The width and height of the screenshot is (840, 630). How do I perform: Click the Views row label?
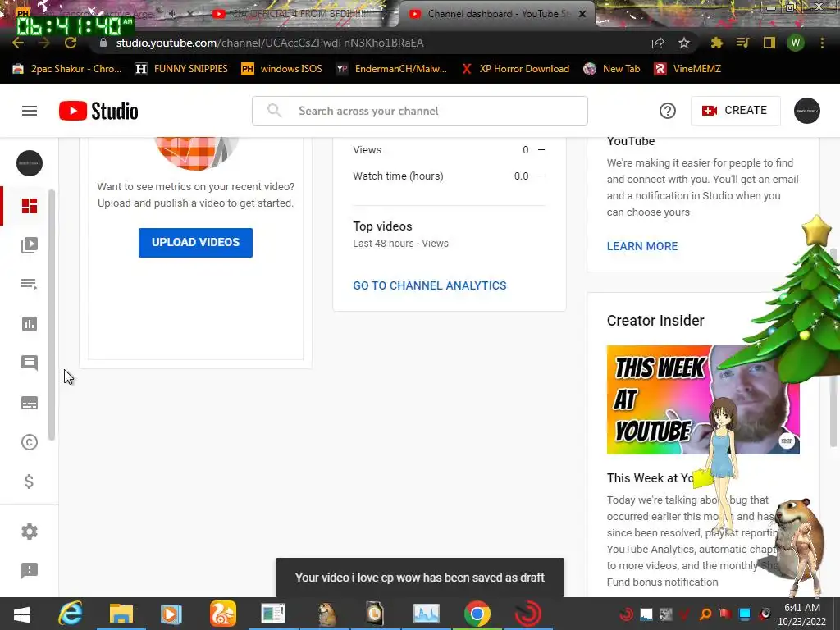[x=367, y=150]
